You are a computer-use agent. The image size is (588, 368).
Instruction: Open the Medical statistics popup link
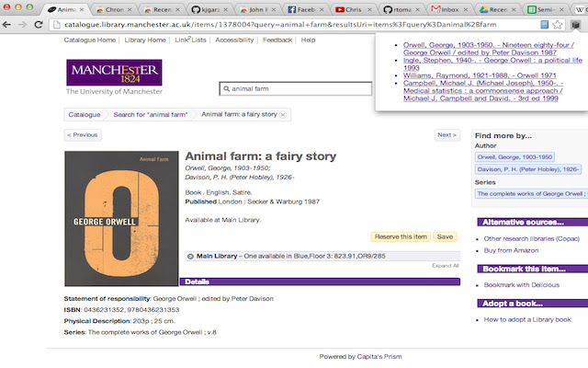[483, 91]
